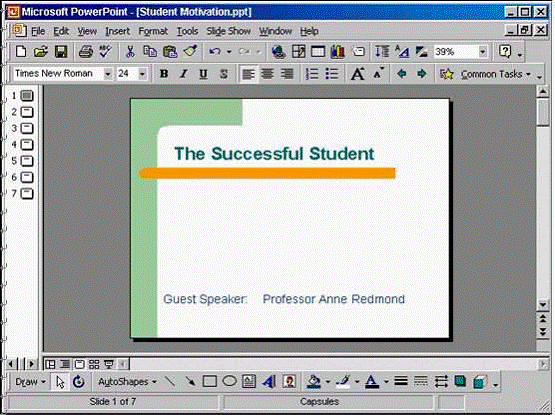This screenshot has width=555, height=415.
Task: Toggle text Shadow formatting
Action: (223, 74)
